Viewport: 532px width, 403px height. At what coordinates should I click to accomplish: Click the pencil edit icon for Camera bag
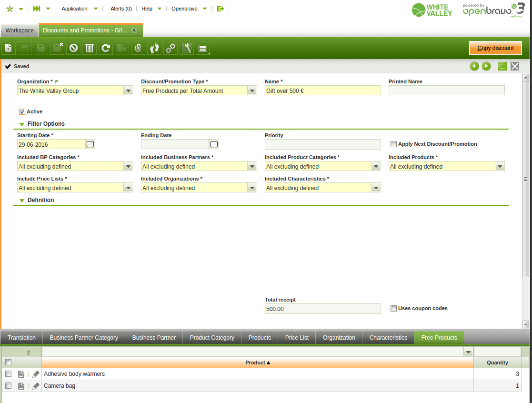(36, 386)
